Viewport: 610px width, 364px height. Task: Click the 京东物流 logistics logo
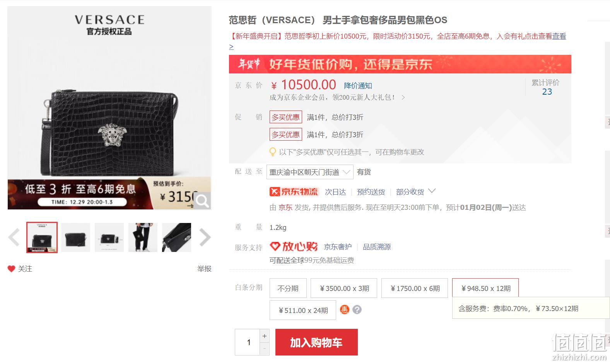tap(294, 192)
